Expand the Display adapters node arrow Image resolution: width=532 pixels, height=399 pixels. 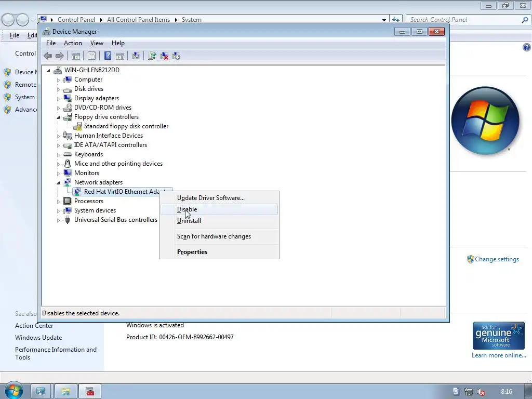[58, 99]
